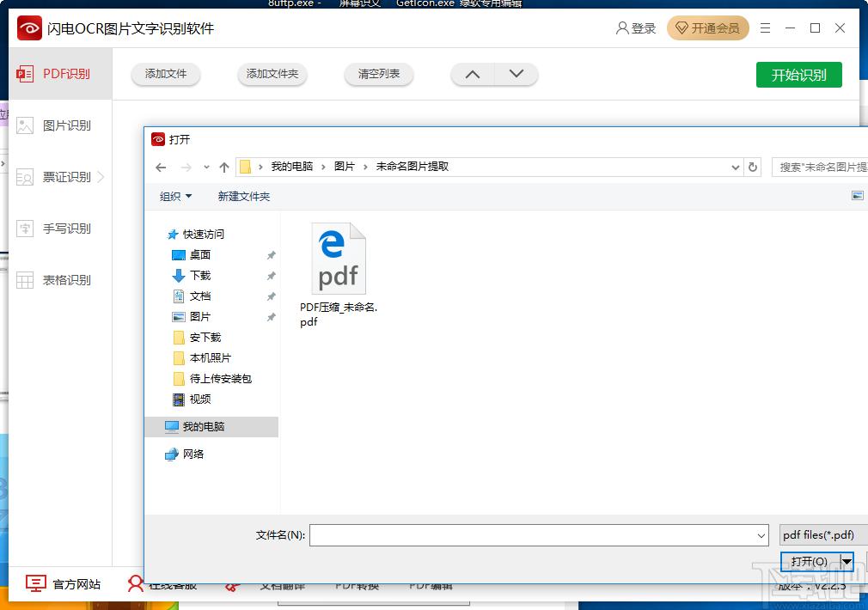Click the 清空列表 button
This screenshot has width=868, height=610.
[379, 74]
